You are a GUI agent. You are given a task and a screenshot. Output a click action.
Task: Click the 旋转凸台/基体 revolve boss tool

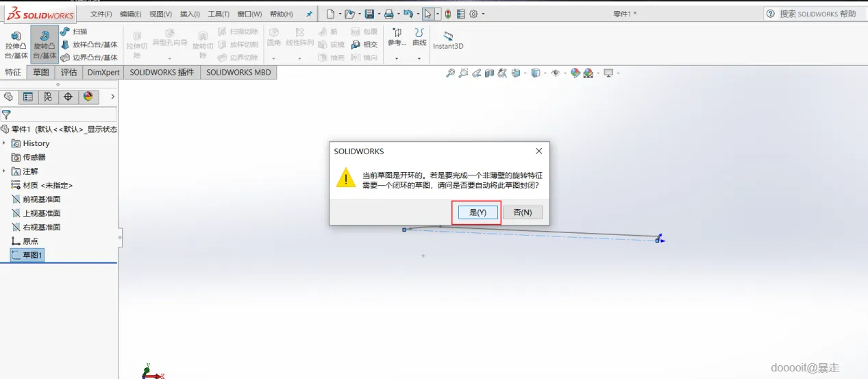(x=45, y=45)
